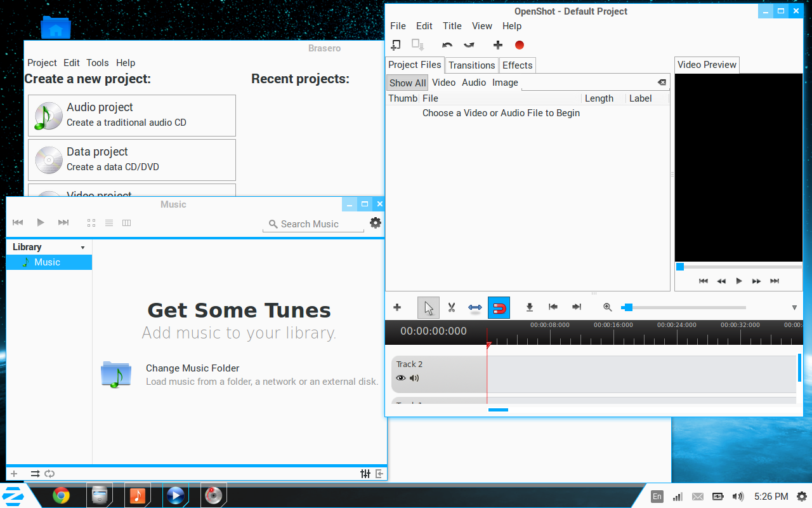Toggle shuffle in Music bottom bar
The image size is (812, 508).
point(35,474)
